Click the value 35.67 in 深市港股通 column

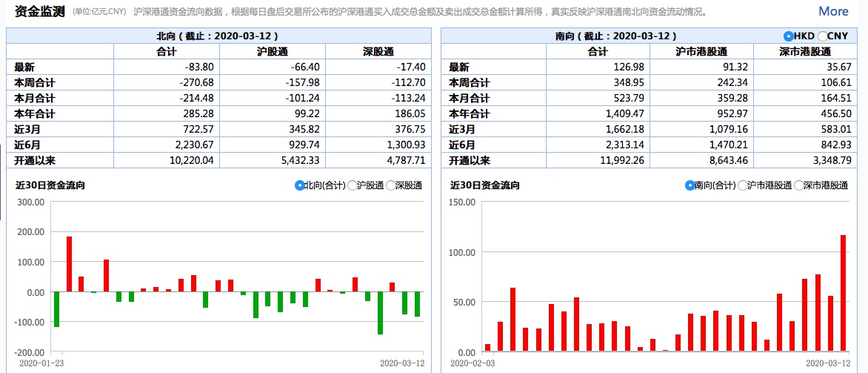841,67
